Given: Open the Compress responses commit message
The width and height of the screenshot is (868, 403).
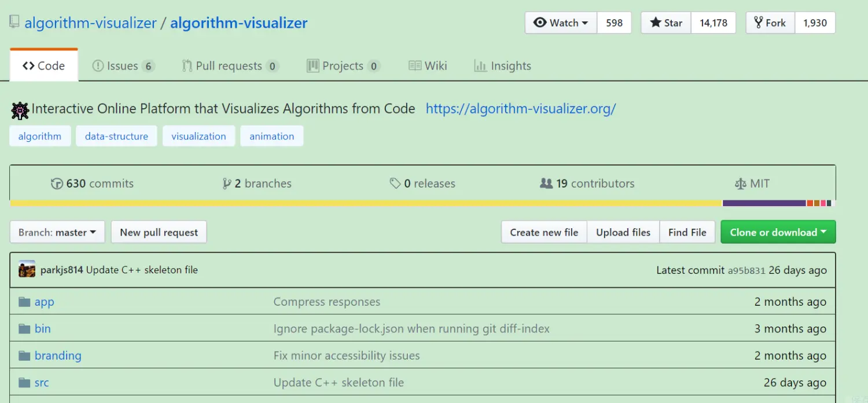Looking at the screenshot, I should click(x=327, y=302).
